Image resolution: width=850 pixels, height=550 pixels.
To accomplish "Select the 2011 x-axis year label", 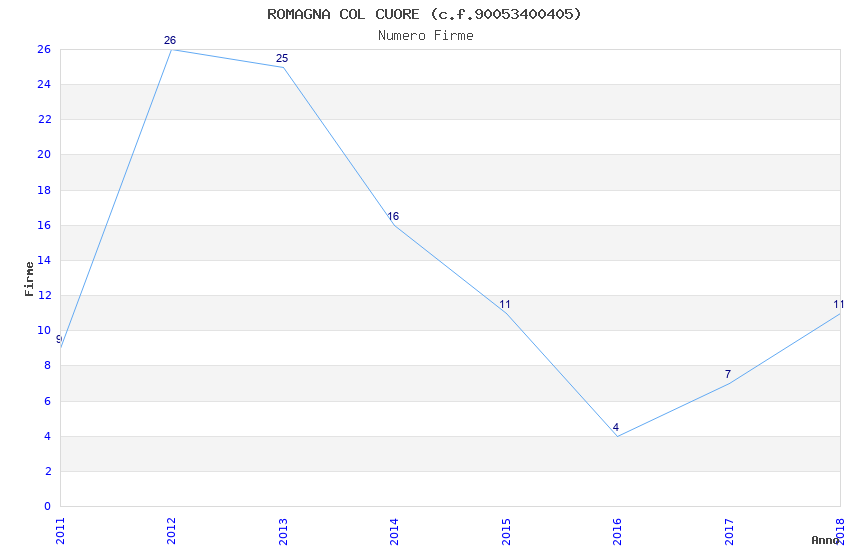I will (x=60, y=531).
